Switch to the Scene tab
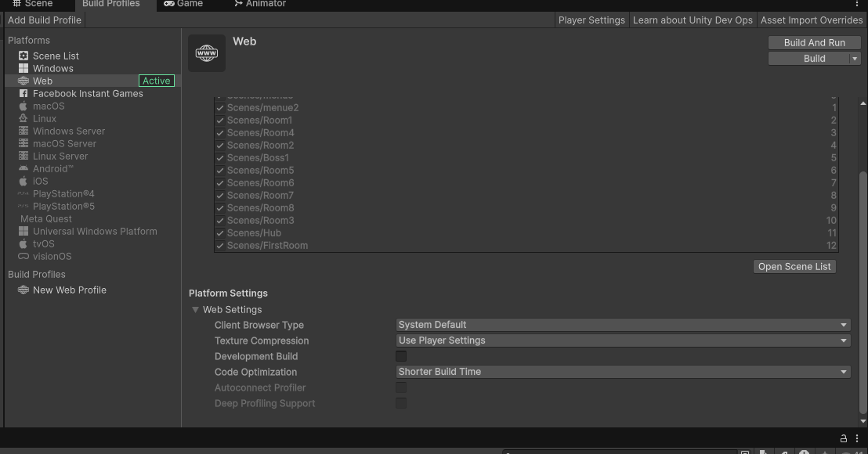The width and height of the screenshot is (868, 454). coord(33,4)
